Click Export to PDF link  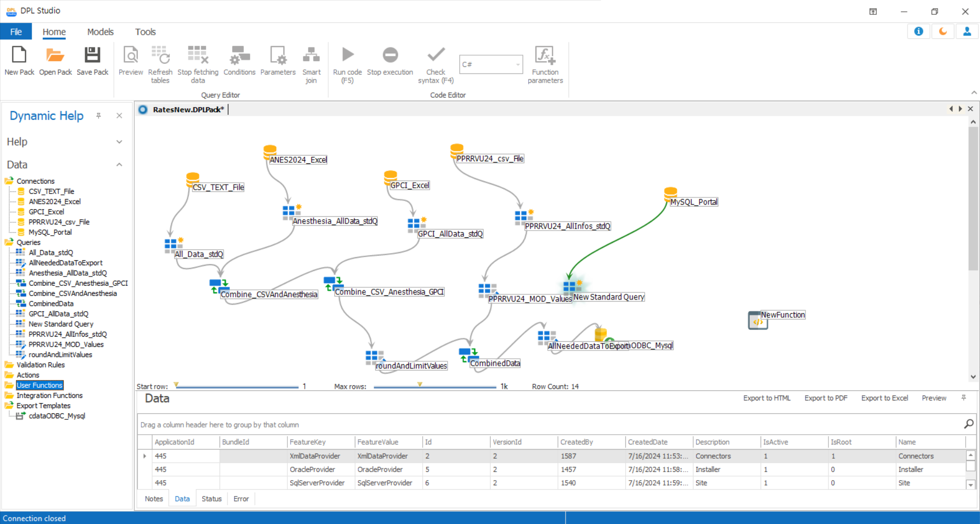[x=825, y=398]
